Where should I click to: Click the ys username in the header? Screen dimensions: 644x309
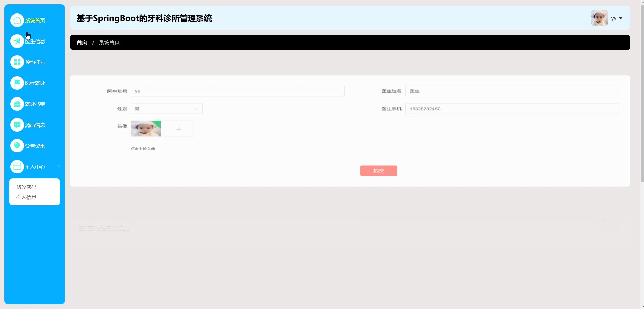[614, 18]
